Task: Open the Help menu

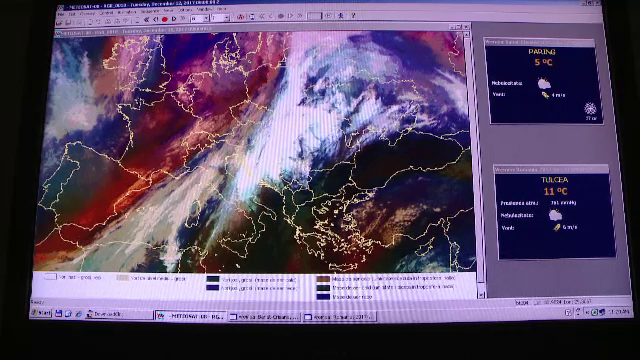Action: point(221,9)
